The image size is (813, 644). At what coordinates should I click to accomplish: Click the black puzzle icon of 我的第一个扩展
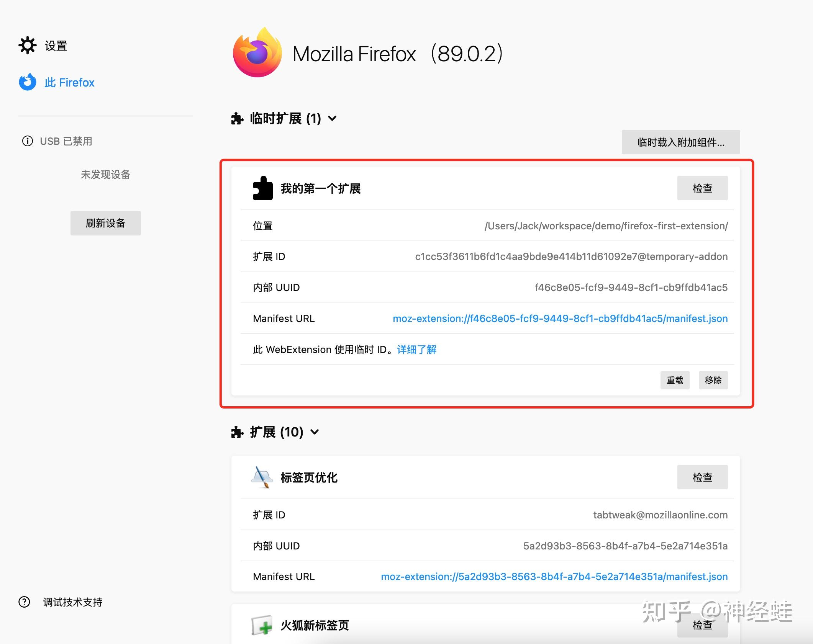click(x=262, y=188)
